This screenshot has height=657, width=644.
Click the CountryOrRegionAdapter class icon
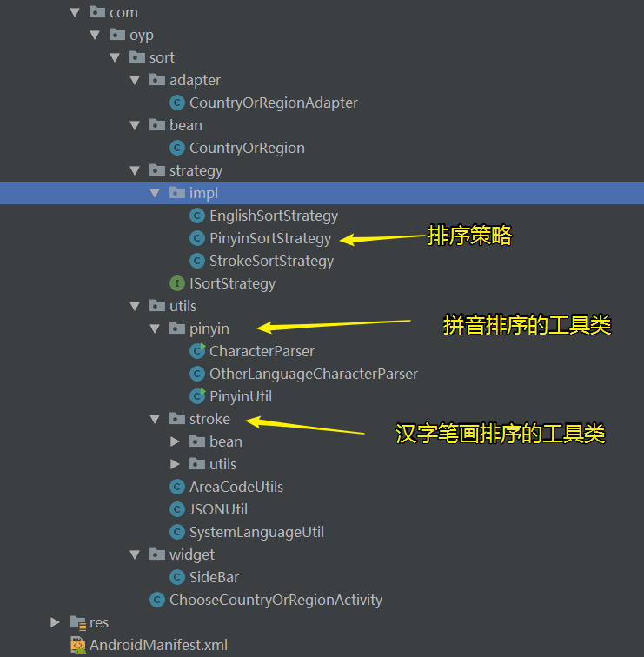coord(177,103)
